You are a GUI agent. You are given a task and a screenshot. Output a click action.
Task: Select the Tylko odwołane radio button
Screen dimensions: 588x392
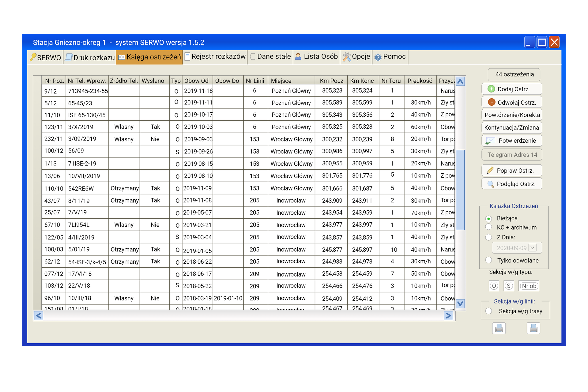489,260
